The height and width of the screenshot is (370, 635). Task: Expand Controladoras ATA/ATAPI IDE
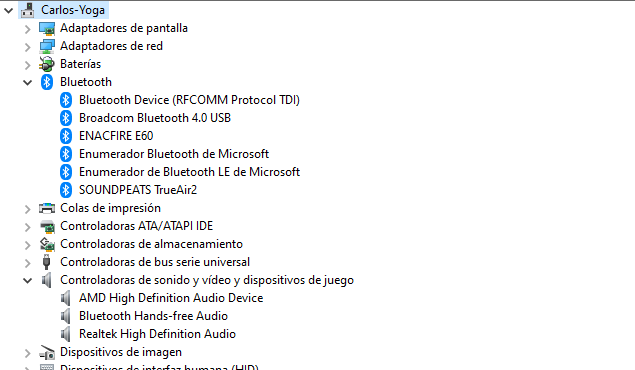(x=27, y=227)
